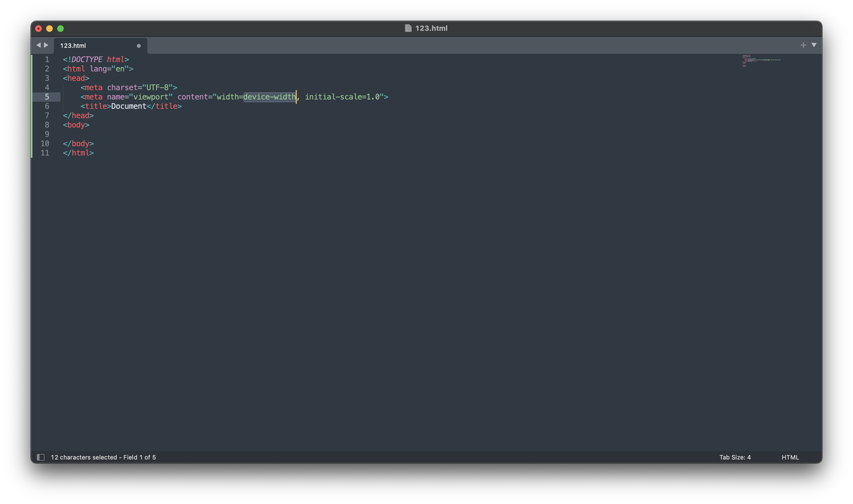Click the DOCTYPE keyword on line 1

pos(87,59)
